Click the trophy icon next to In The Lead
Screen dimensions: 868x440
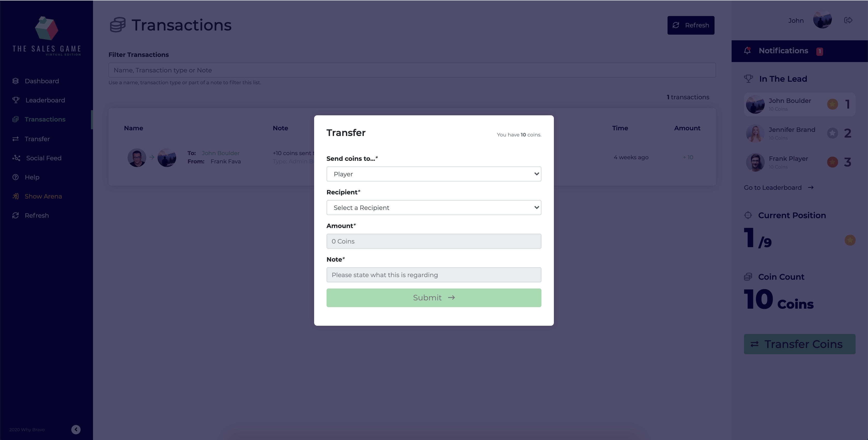pyautogui.click(x=748, y=79)
